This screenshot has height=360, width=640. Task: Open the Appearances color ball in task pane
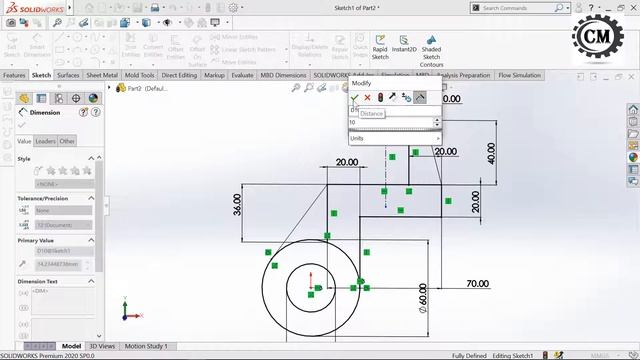633,157
